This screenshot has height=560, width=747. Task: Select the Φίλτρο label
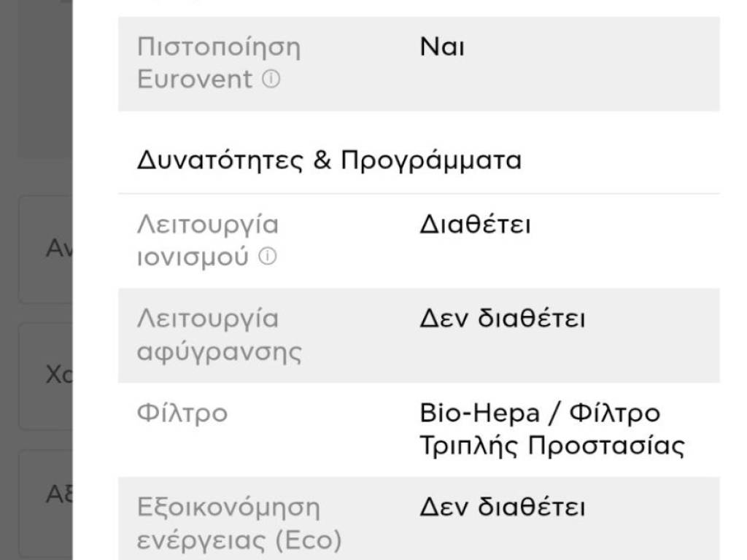pos(182,413)
